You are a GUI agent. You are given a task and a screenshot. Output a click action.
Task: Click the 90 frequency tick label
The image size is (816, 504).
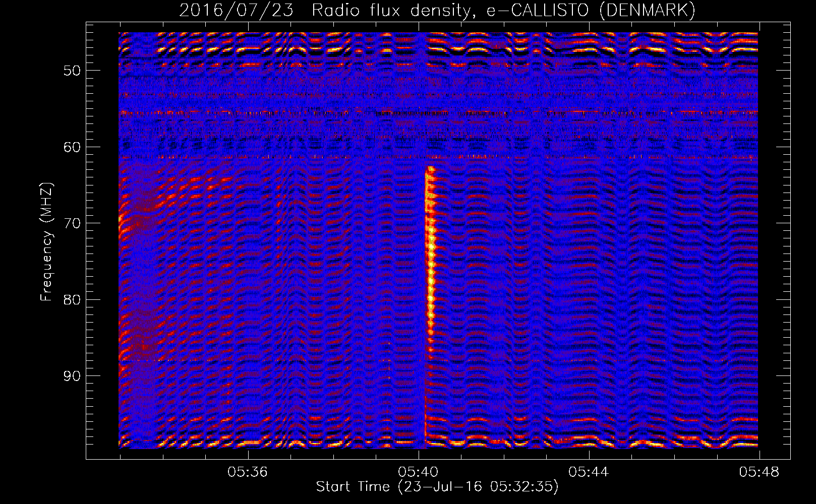pyautogui.click(x=72, y=376)
